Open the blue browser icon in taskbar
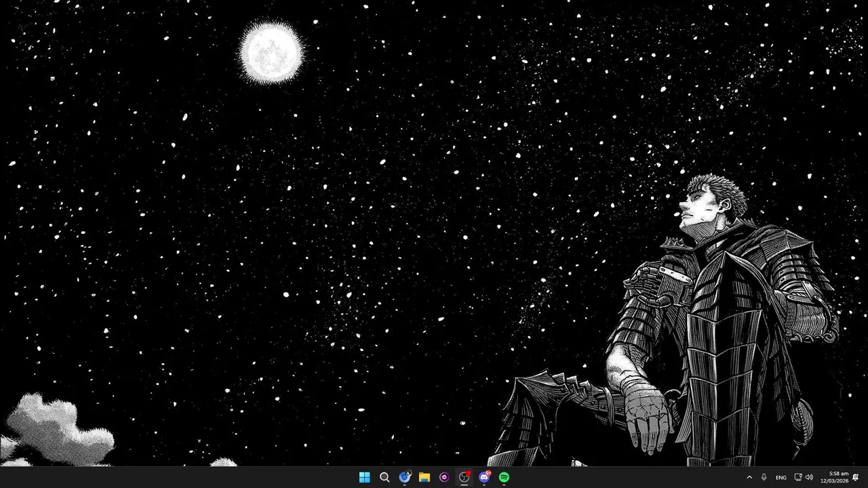Viewport: 868px width, 488px height. point(405,477)
